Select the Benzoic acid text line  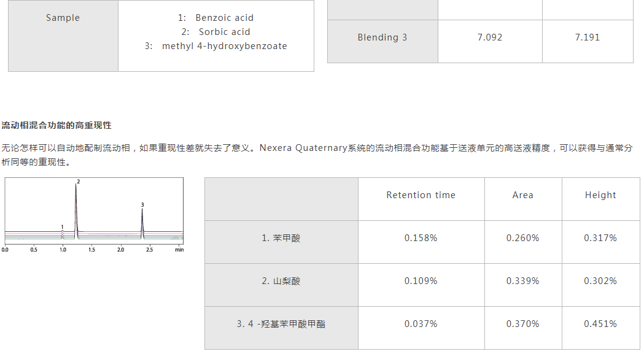coord(215,18)
